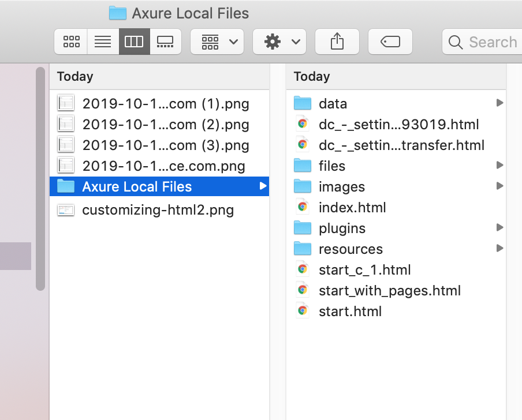Click Chrome icon beside start.html
This screenshot has width=522, height=420.
pos(302,311)
